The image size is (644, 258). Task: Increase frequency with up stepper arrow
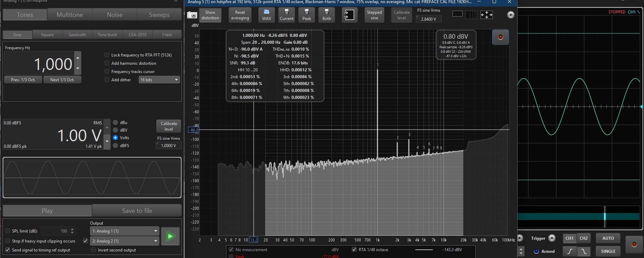click(78, 58)
